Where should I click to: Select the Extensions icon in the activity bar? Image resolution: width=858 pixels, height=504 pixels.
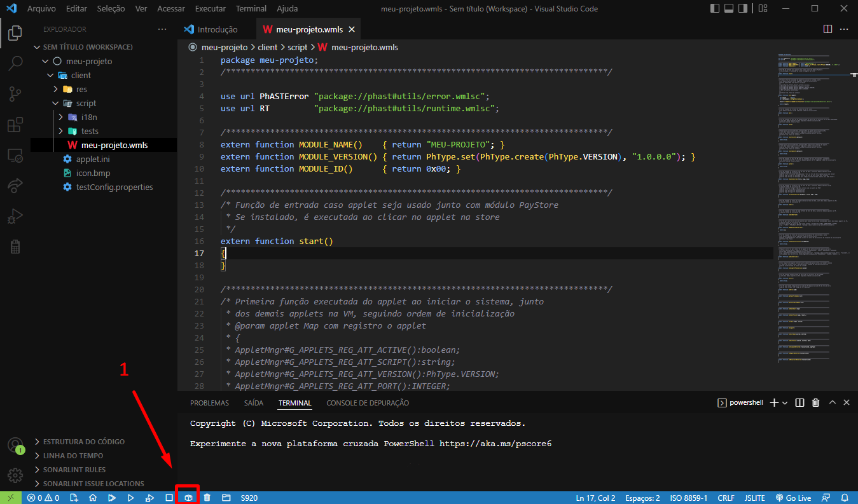(x=14, y=125)
